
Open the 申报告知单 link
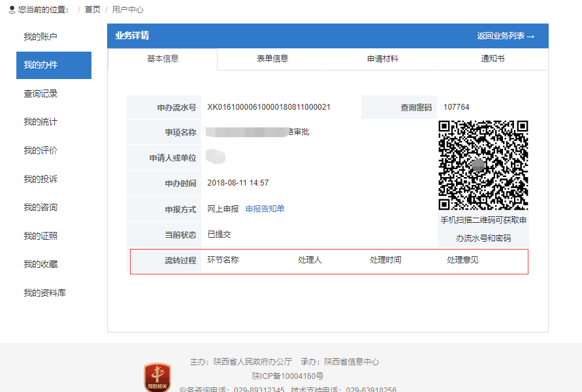[265, 209]
